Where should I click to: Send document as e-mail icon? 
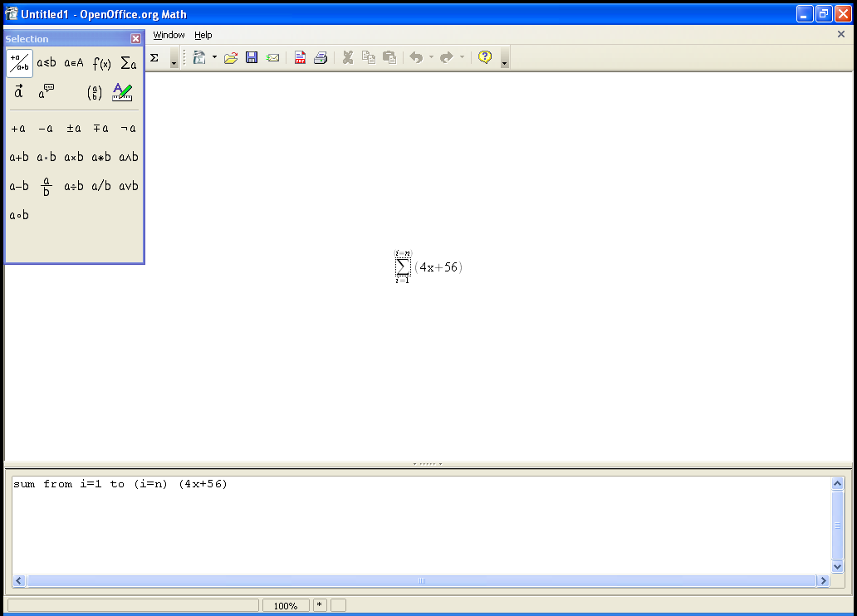(272, 57)
